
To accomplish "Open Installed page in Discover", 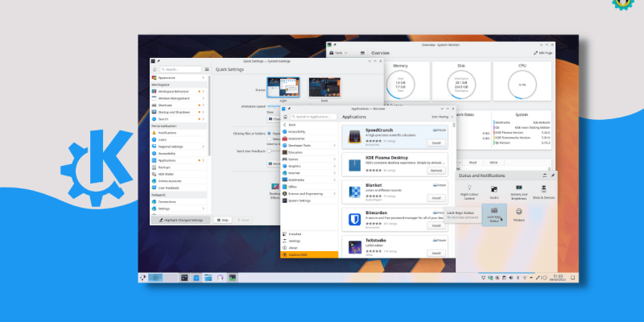I will [309, 234].
